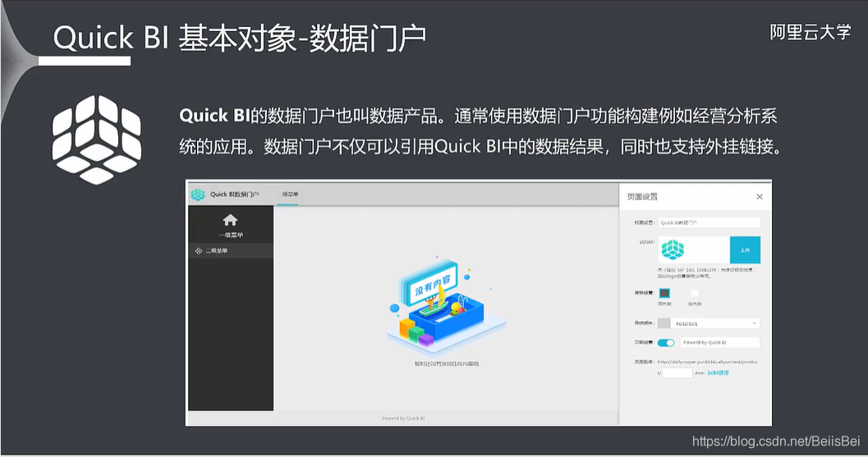This screenshot has height=457, width=868.
Task: Toggle the footer setting switch
Action: point(666,342)
